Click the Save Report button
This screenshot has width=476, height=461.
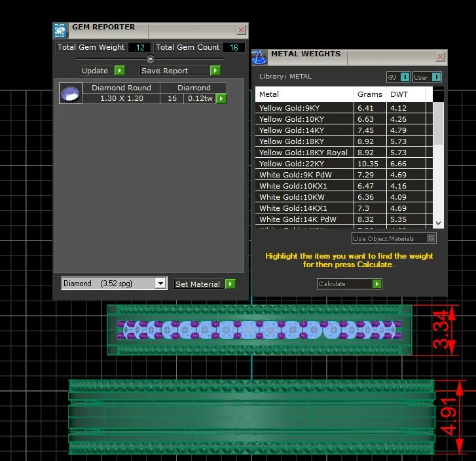point(175,71)
